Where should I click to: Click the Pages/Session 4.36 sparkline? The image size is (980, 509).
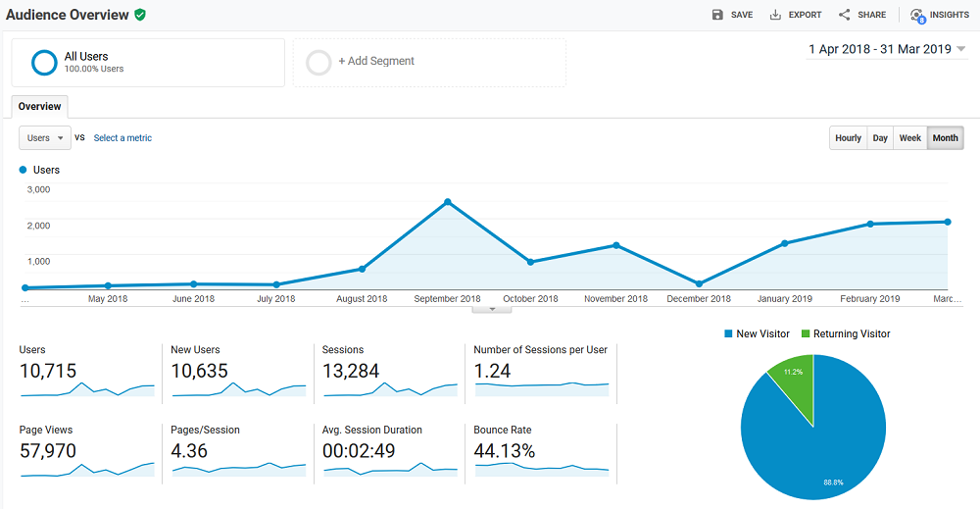pyautogui.click(x=239, y=470)
